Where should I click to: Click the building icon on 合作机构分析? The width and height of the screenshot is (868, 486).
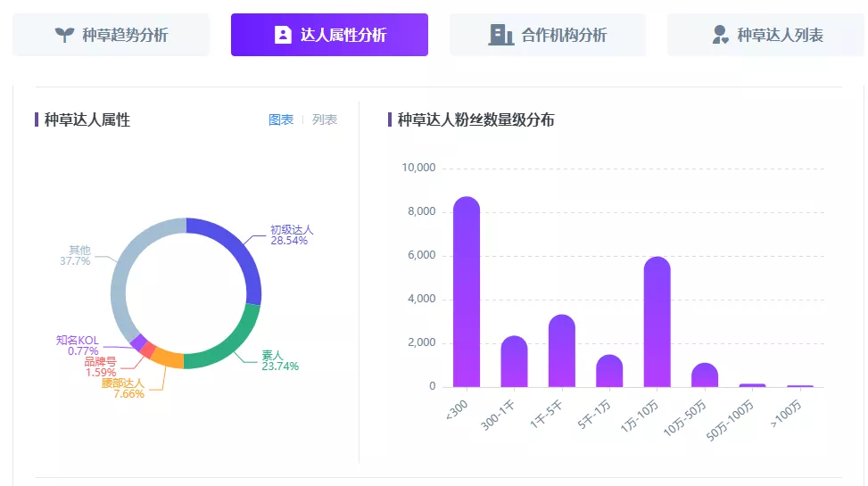coord(501,35)
